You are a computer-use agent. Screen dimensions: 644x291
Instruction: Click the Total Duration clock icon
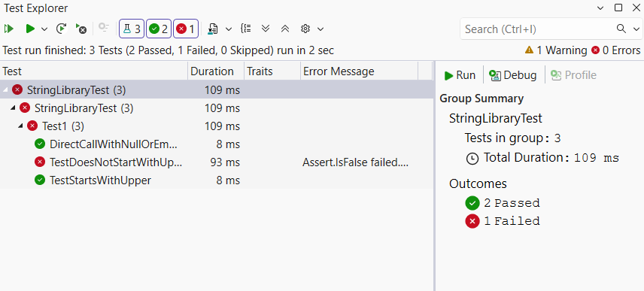(x=472, y=159)
